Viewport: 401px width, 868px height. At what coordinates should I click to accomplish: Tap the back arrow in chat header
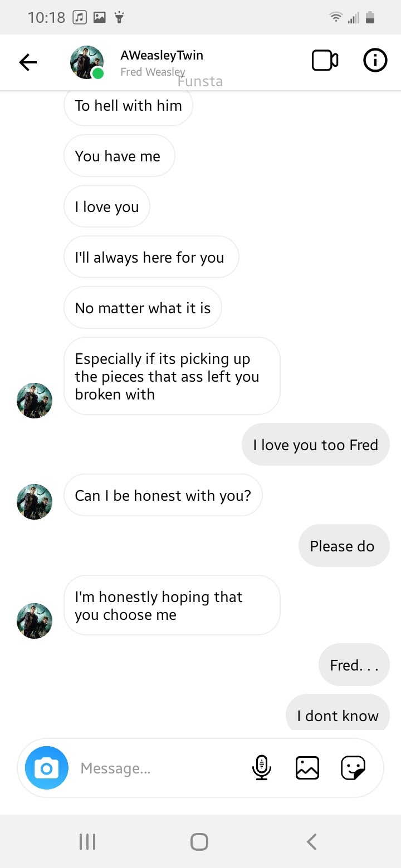(x=28, y=62)
